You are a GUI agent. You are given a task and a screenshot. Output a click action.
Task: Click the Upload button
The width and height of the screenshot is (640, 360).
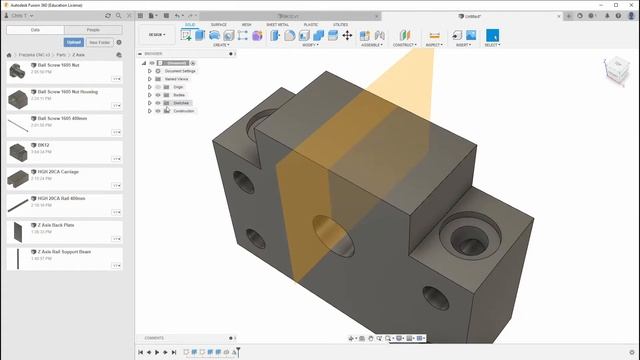pos(74,42)
